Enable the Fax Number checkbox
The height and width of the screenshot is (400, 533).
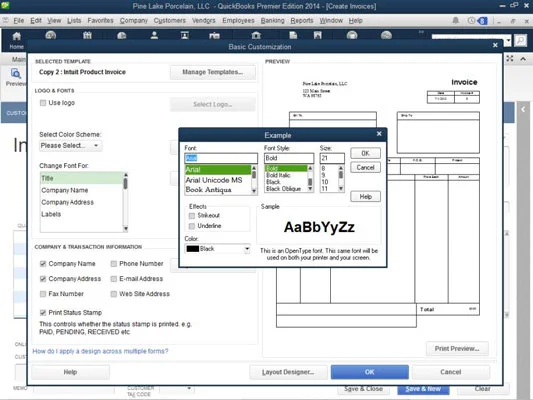43,294
